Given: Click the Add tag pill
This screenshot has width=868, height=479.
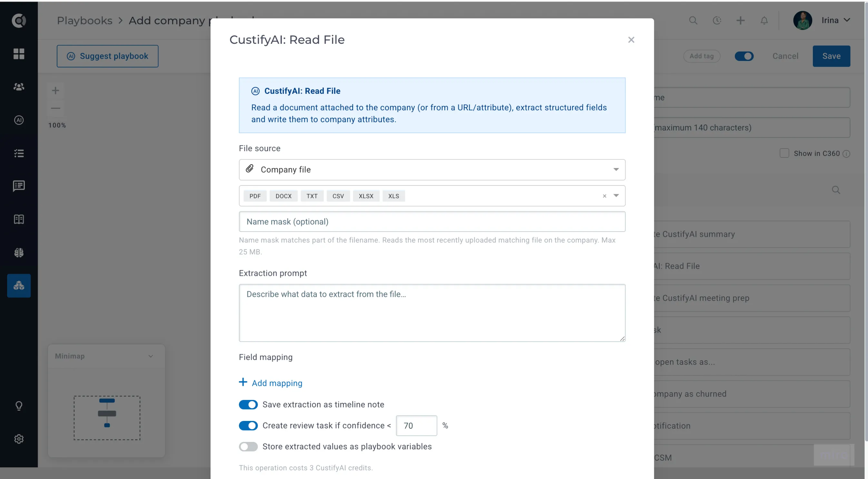Looking at the screenshot, I should 702,56.
